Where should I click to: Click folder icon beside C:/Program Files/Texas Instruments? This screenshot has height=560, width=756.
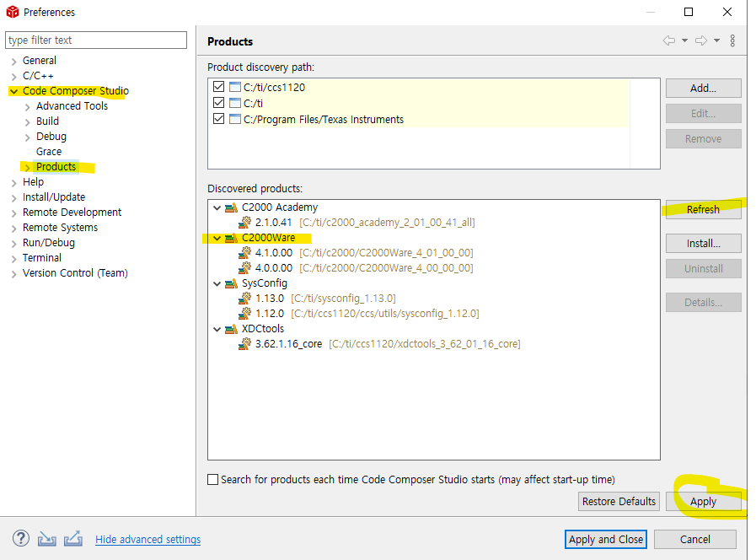click(235, 119)
